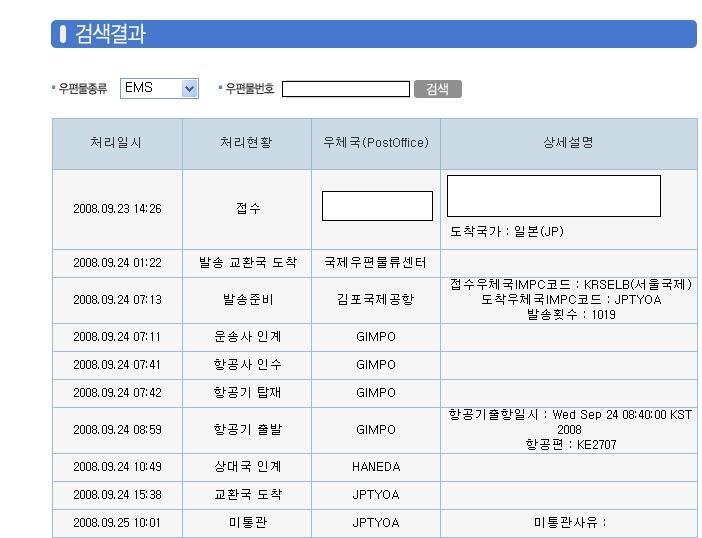
Task: Click the 항공기 탑재 status cell
Action: (248, 392)
